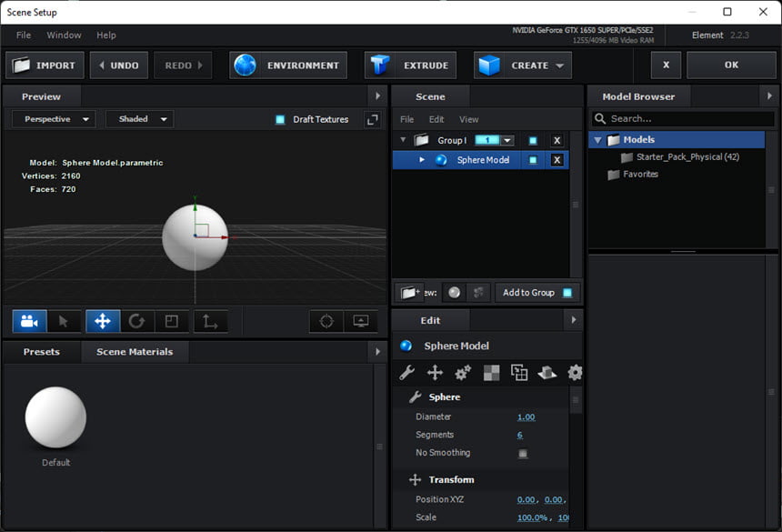This screenshot has height=532, width=782.
Task: Click the ENVIRONMENT button
Action: tap(288, 65)
